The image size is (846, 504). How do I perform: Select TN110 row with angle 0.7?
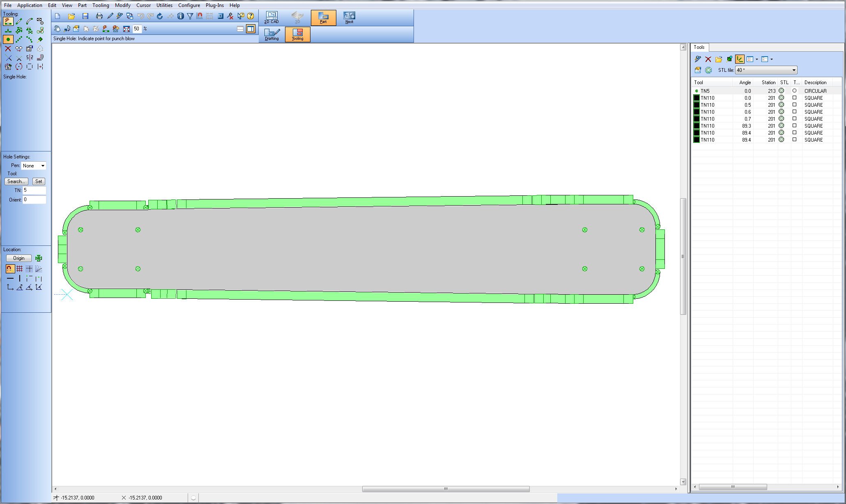tap(766, 119)
